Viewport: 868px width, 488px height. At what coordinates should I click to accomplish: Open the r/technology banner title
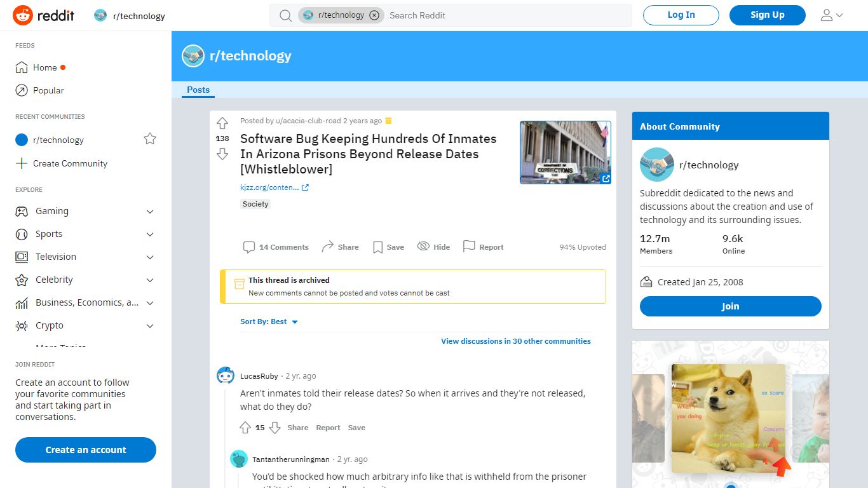click(x=250, y=56)
